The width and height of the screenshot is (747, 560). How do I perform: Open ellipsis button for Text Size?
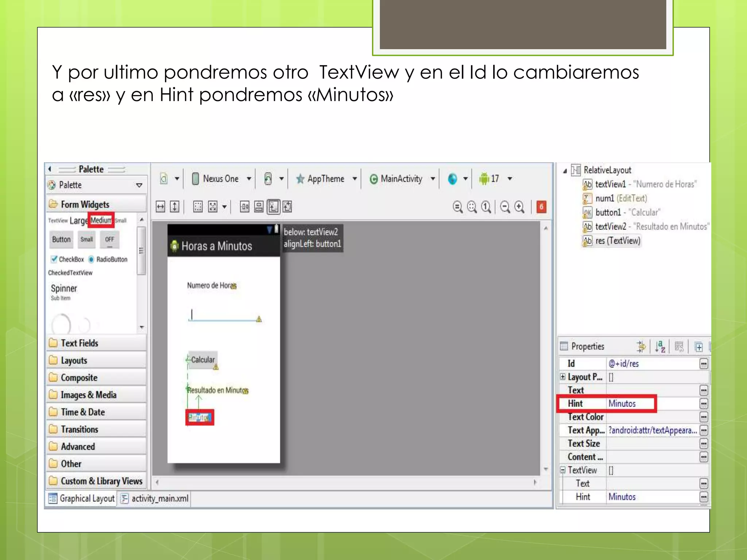tap(704, 444)
